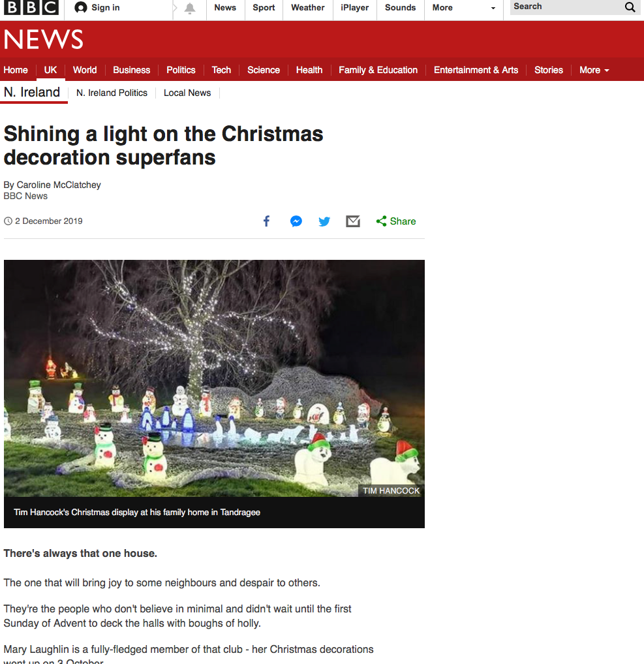The height and width of the screenshot is (664, 644).
Task: Go to Local News link
Action: [187, 93]
